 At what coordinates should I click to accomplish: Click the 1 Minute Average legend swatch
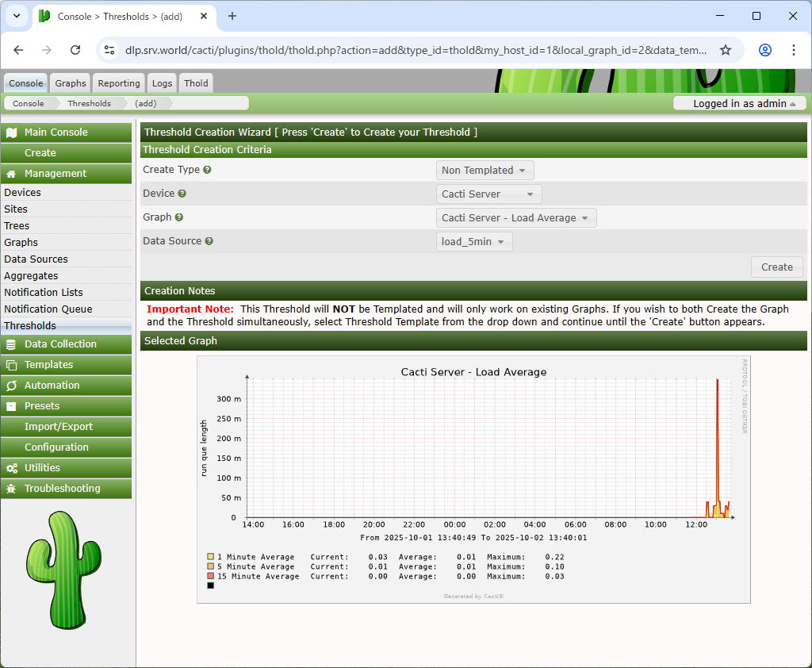pos(210,557)
